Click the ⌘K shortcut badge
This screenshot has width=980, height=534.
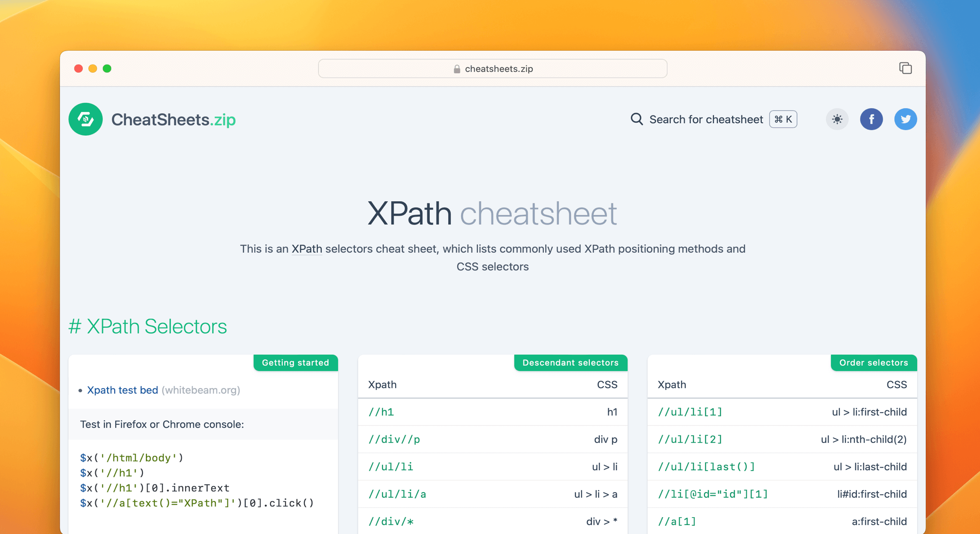783,119
